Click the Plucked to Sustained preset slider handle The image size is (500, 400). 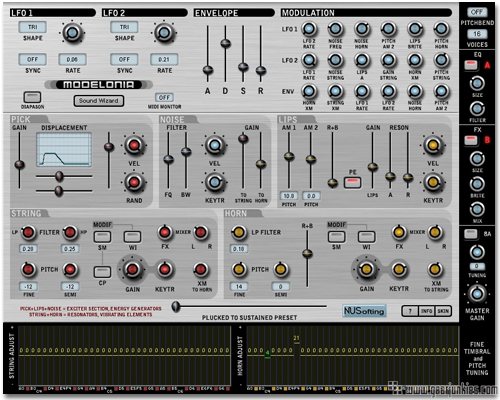(x=176, y=306)
